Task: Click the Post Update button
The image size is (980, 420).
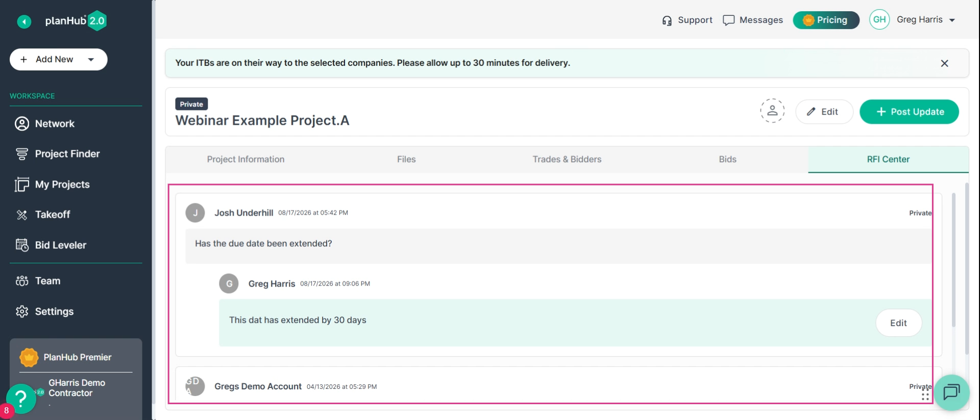Action: (x=909, y=112)
